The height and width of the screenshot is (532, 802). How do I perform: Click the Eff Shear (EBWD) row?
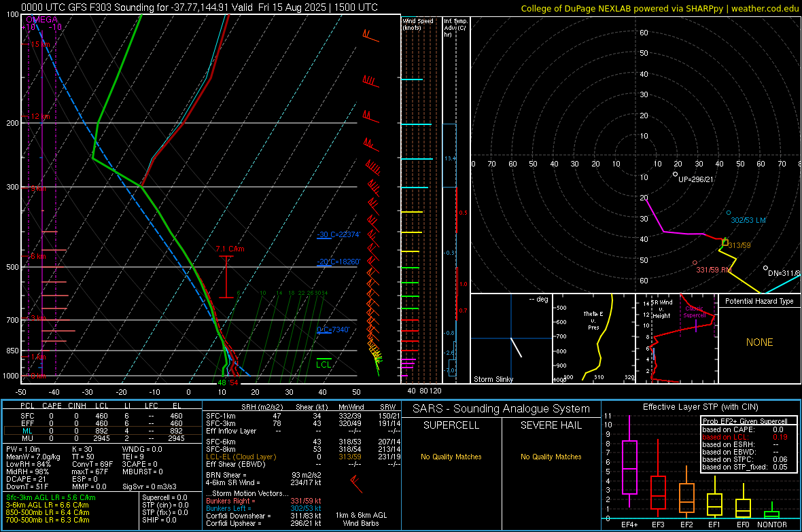click(x=303, y=464)
